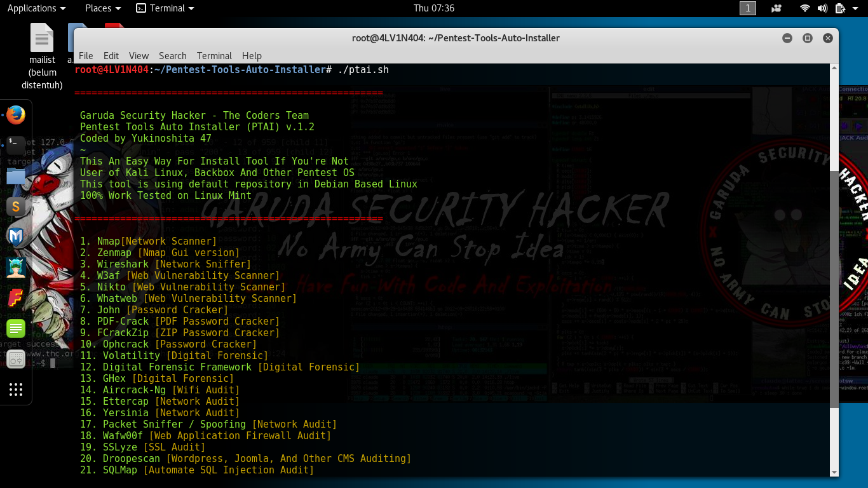Viewport: 868px width, 488px height.
Task: Open the Help menu in terminal
Action: pyautogui.click(x=252, y=56)
